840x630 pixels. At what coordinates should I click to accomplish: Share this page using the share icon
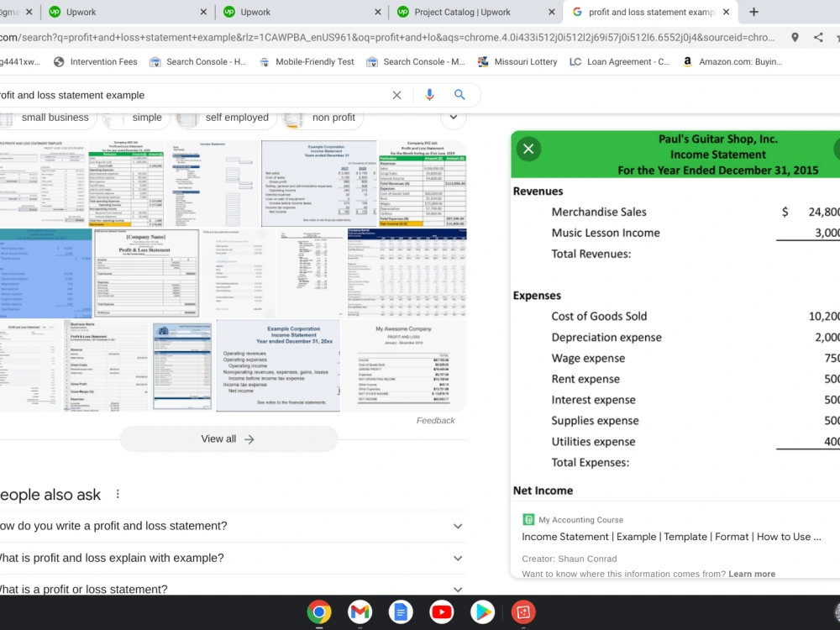(x=818, y=37)
